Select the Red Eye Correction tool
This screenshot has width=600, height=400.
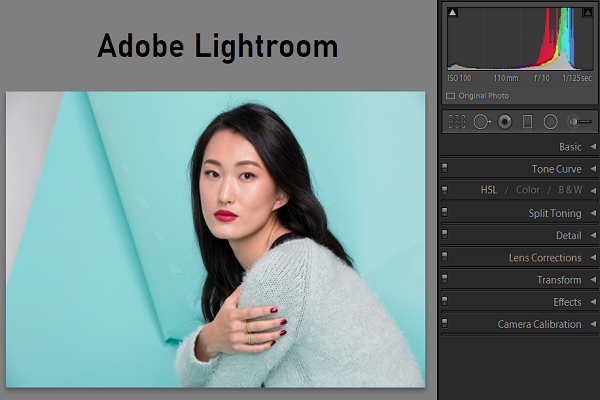(x=505, y=122)
